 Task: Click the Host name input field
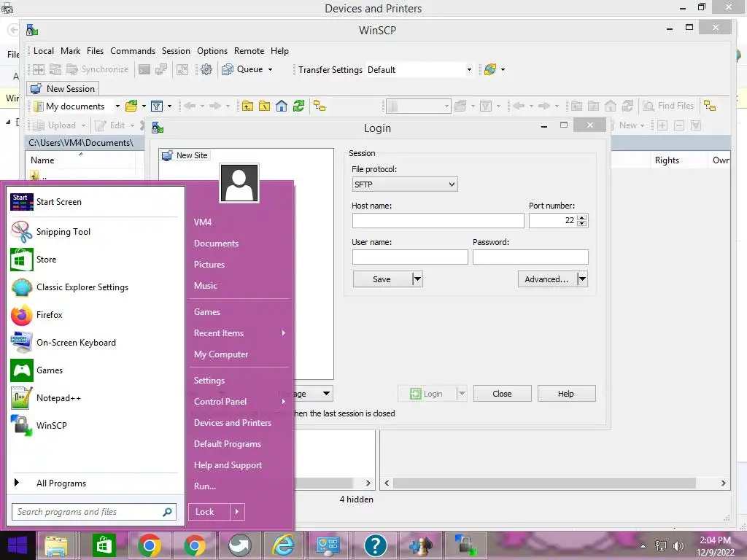click(438, 220)
